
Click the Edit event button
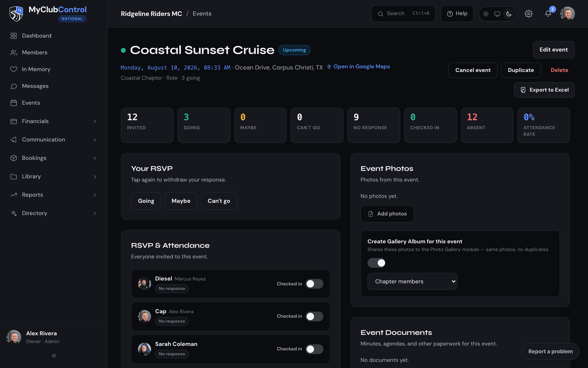(x=553, y=50)
